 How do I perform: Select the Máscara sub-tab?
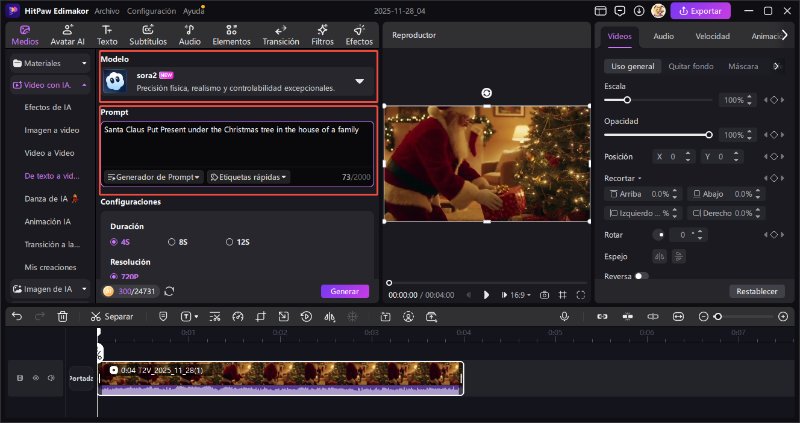(743, 66)
